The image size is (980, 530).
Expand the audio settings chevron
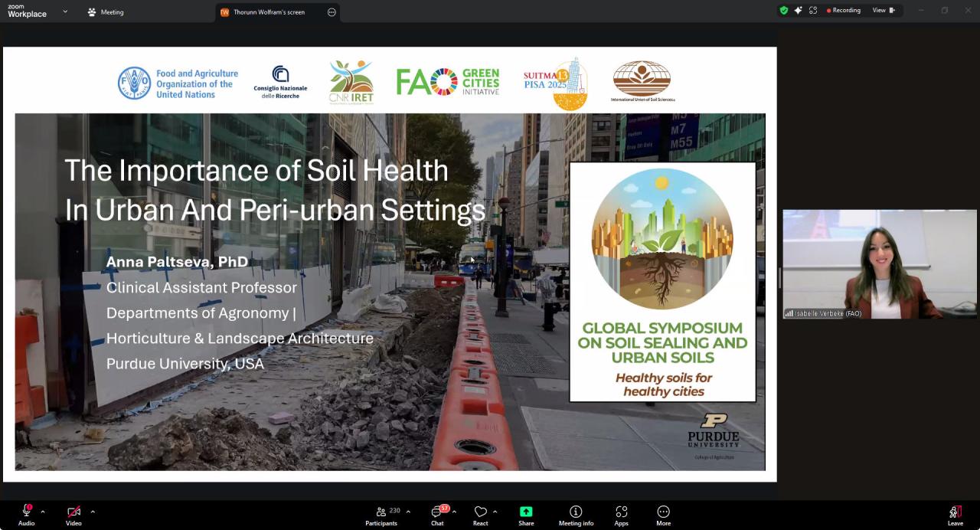43,512
